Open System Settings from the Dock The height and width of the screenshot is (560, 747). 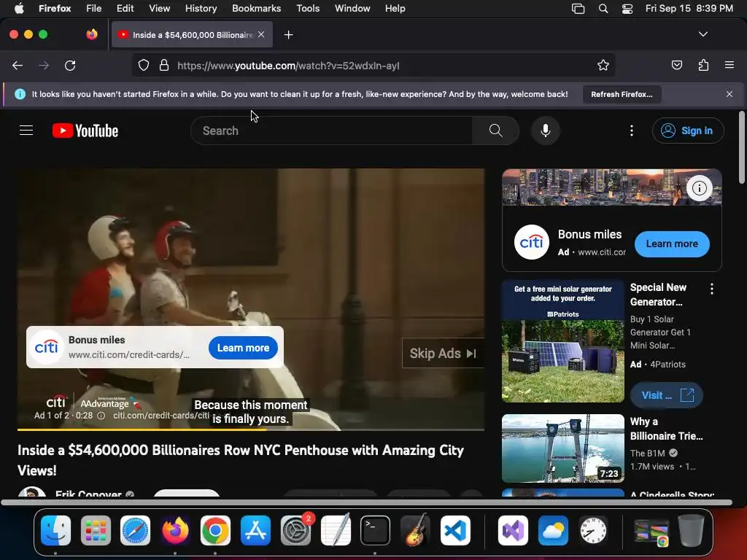[x=295, y=530]
